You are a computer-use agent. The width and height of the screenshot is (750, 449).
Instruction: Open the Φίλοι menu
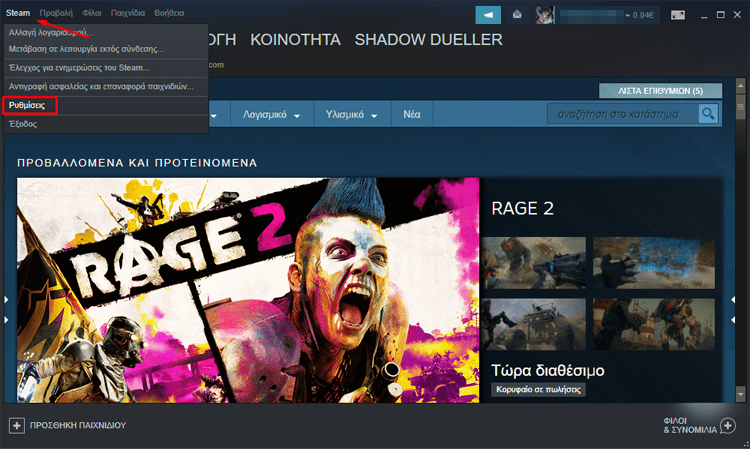(91, 13)
